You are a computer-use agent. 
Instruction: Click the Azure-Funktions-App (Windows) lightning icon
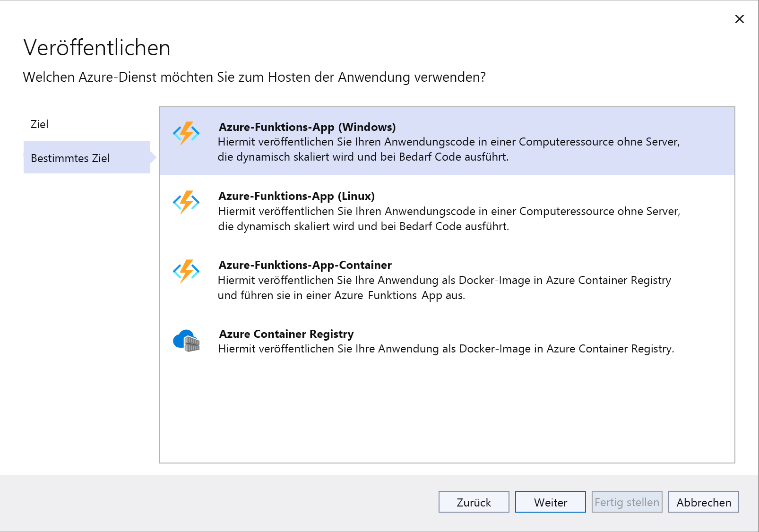click(x=186, y=133)
